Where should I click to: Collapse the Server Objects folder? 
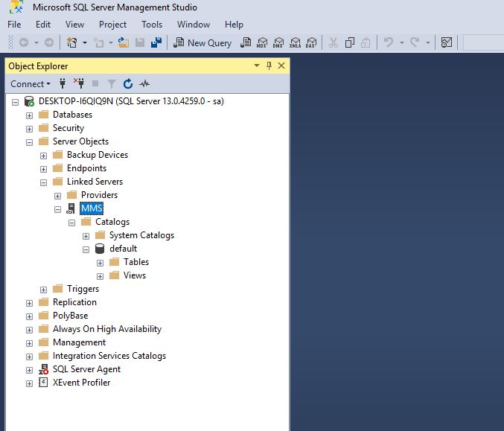[x=29, y=142]
